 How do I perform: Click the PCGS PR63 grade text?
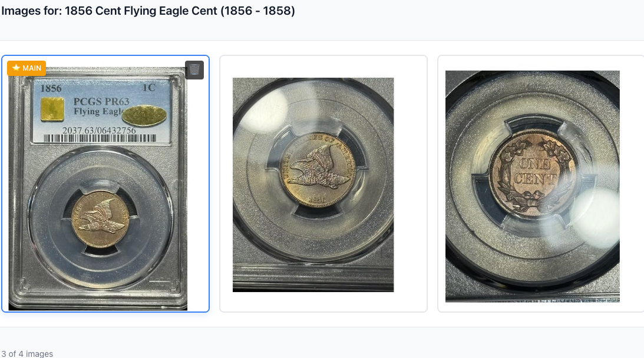tap(101, 101)
